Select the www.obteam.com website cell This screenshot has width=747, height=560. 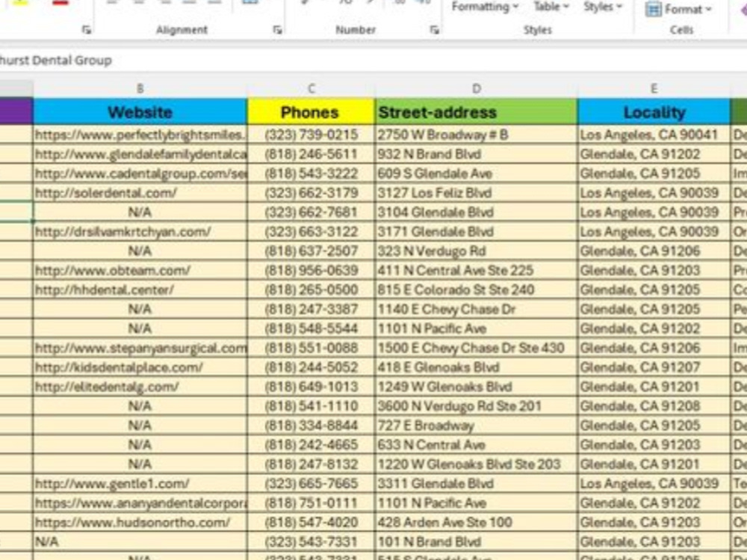[x=140, y=270]
